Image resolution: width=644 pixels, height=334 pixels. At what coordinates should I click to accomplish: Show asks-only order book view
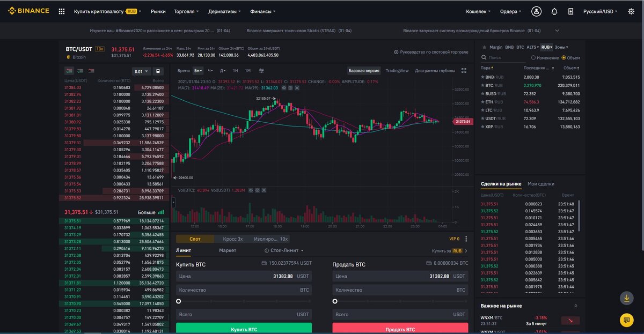92,70
